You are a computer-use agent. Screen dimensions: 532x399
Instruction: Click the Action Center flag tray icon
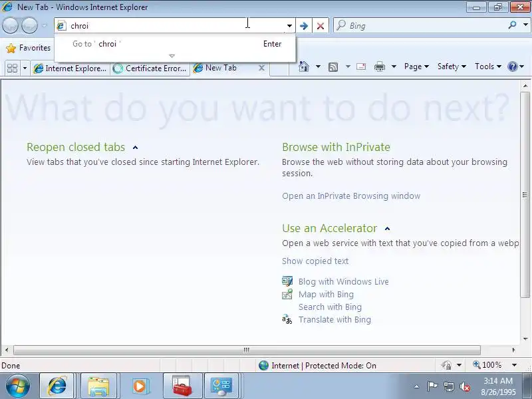point(432,386)
